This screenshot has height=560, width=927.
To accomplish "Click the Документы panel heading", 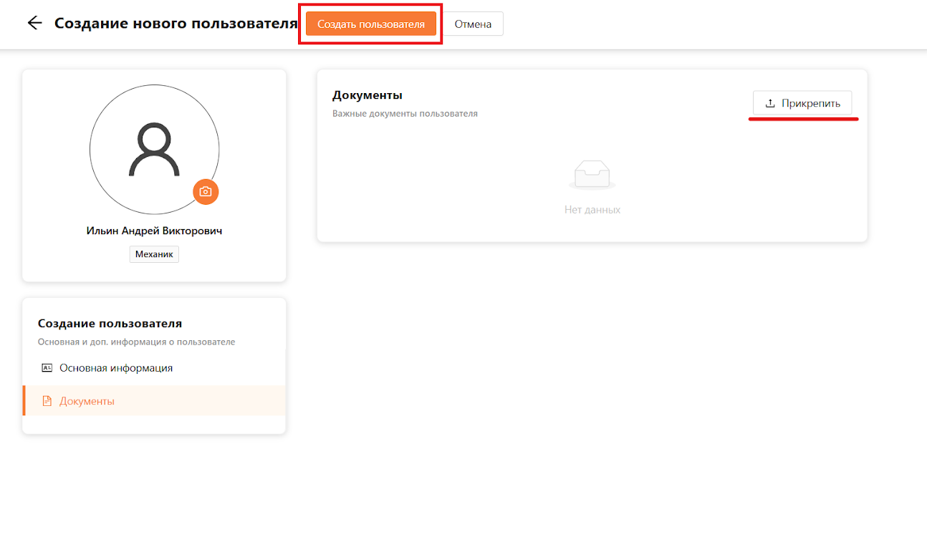I will (367, 95).
